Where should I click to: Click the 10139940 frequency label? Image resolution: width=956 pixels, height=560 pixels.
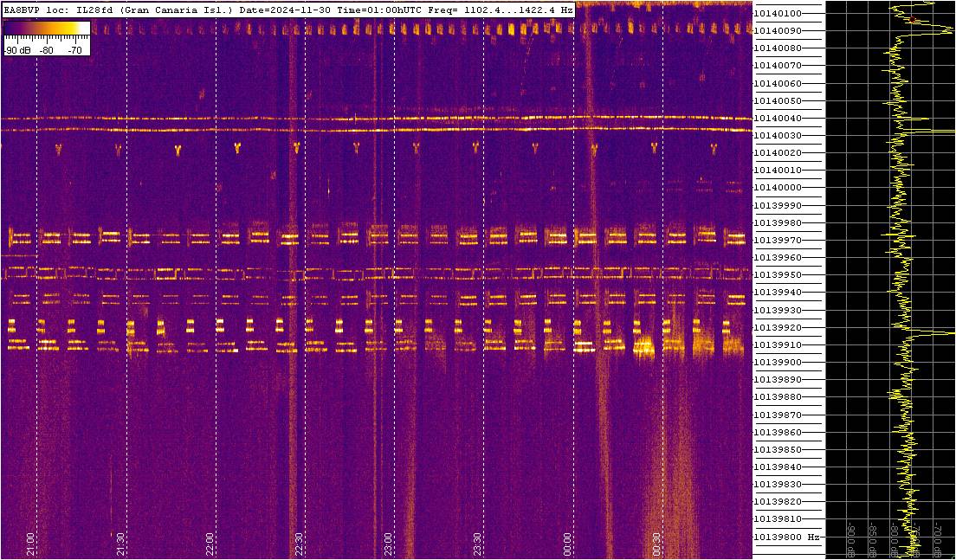pos(778,293)
